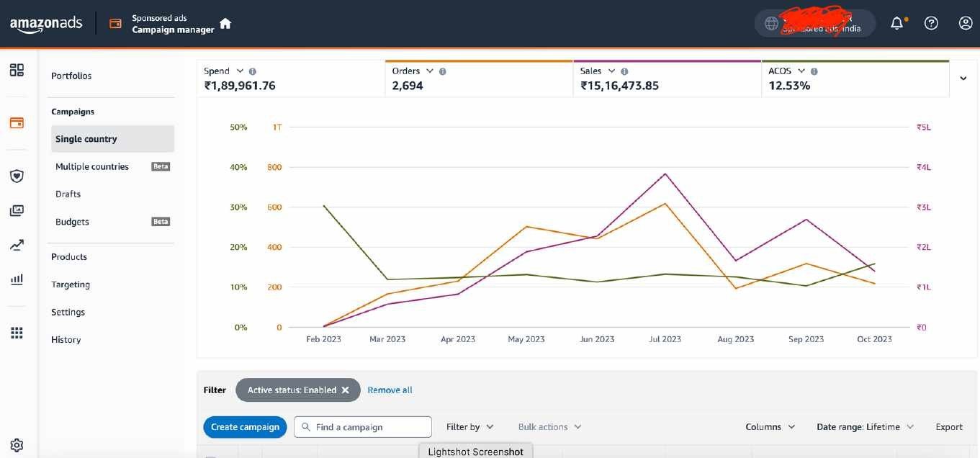980x458 pixels.
Task: Click the sponsored ads wallet icon in header
Action: click(x=115, y=24)
